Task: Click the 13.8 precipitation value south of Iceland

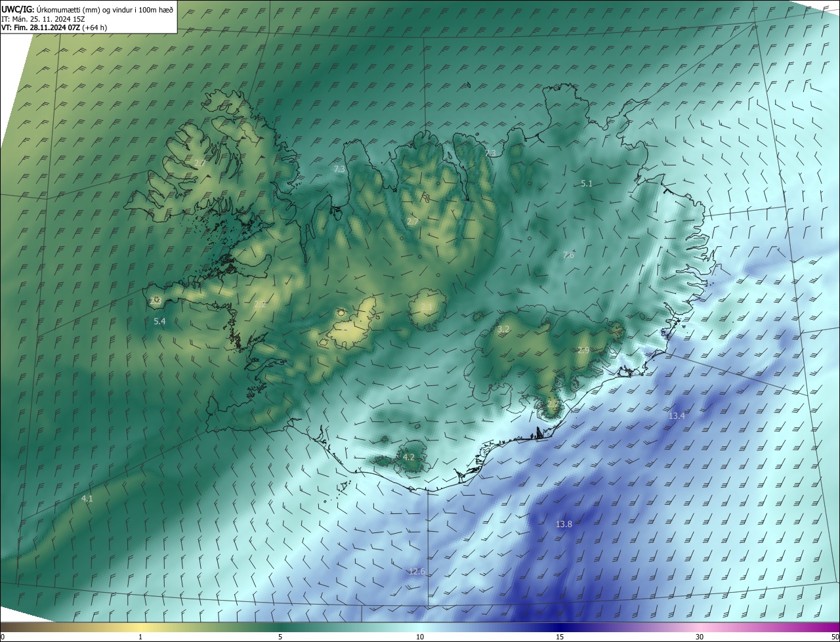Action: tap(564, 524)
